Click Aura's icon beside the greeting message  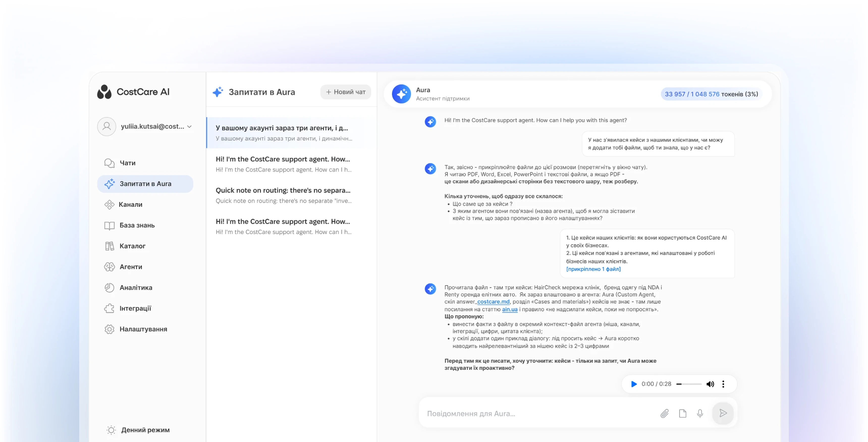(x=430, y=122)
